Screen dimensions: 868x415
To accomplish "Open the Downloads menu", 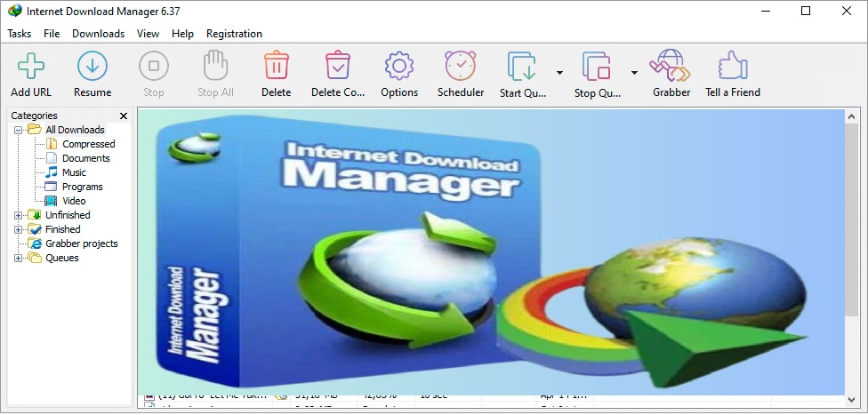I will [x=99, y=34].
